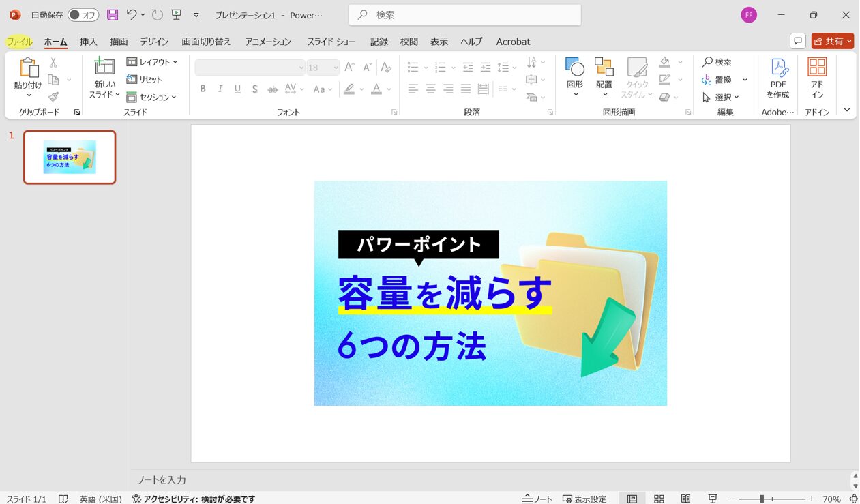Screen dimensions: 860x504
Task: Click the Save icon in title bar
Action: [x=113, y=14]
